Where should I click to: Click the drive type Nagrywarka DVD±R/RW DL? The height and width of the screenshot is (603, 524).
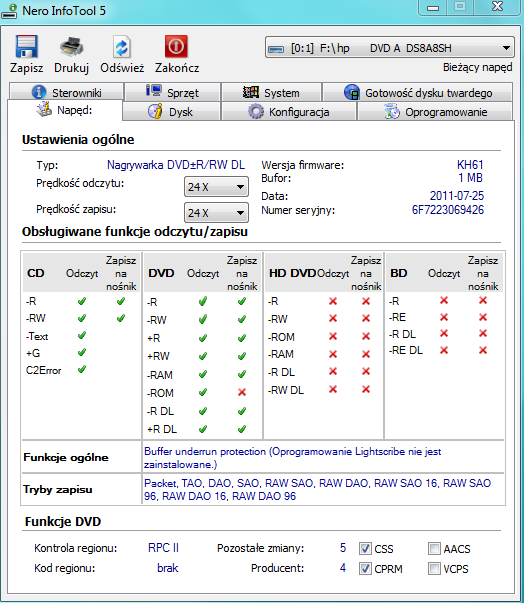tap(176, 165)
